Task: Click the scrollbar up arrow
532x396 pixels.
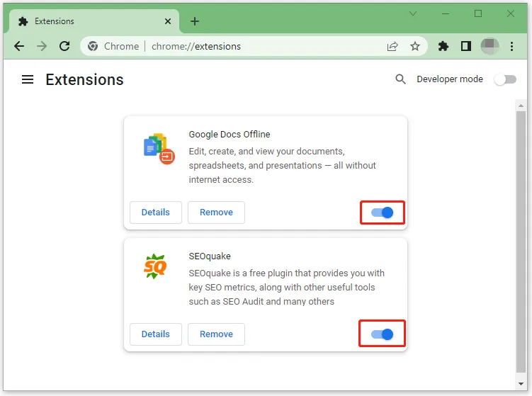Action: (x=521, y=106)
